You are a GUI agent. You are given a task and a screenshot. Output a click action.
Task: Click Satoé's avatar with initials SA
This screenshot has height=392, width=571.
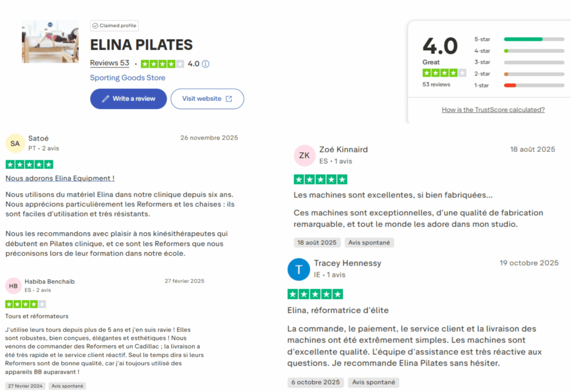tap(14, 143)
